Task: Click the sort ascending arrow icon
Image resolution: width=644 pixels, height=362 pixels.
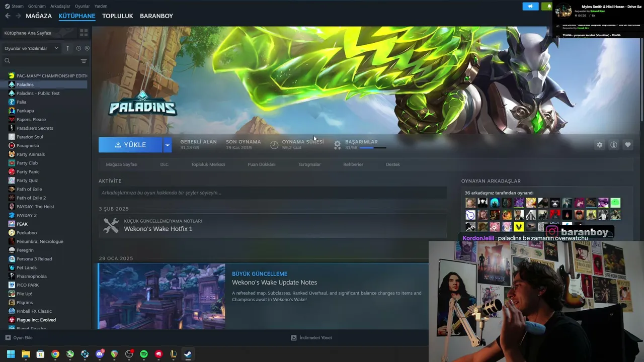Action: (67, 48)
